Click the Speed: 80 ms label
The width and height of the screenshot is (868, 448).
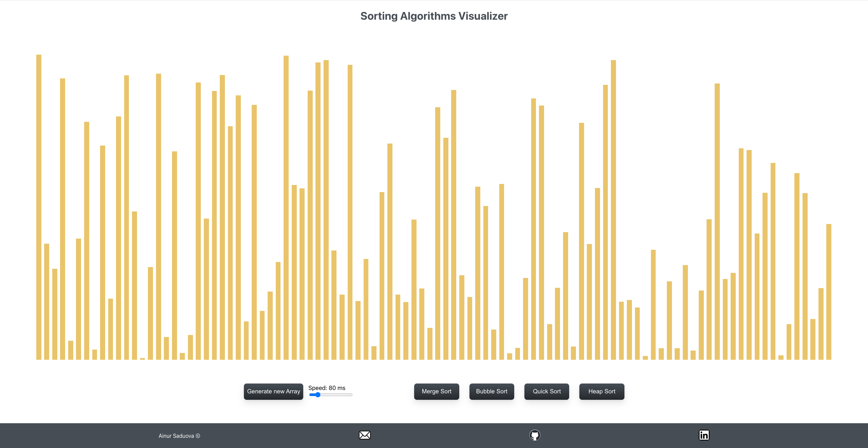click(x=327, y=388)
